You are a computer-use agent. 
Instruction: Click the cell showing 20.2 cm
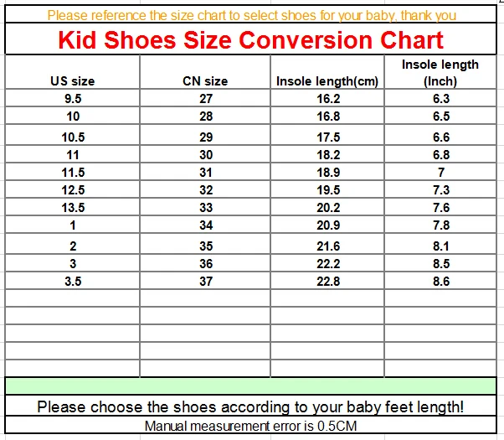point(327,207)
